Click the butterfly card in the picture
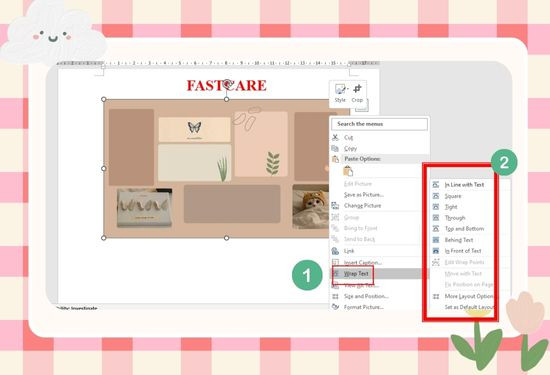550x375 pixels. tap(194, 129)
